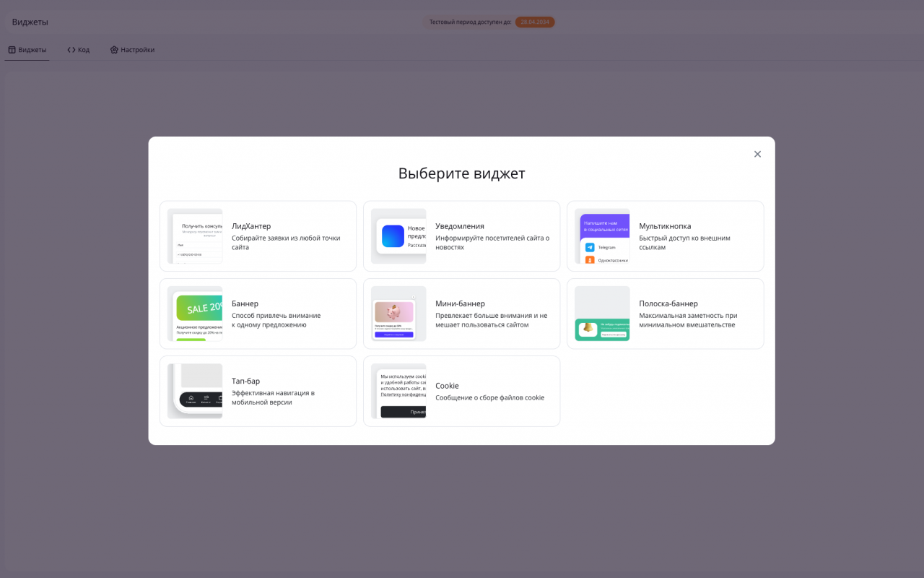Viewport: 924px width, 578px height.
Task: Click the Виджеты tab layout icon
Action: tap(12, 50)
